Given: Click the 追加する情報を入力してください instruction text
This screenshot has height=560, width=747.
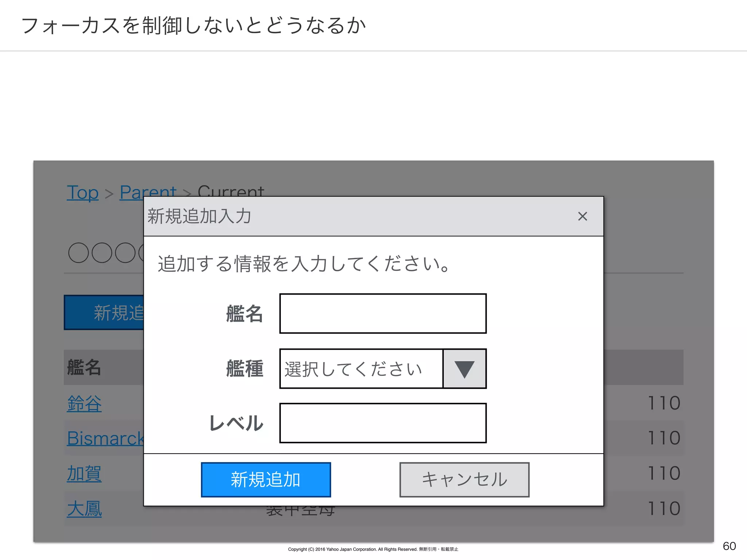Looking at the screenshot, I should tap(303, 264).
